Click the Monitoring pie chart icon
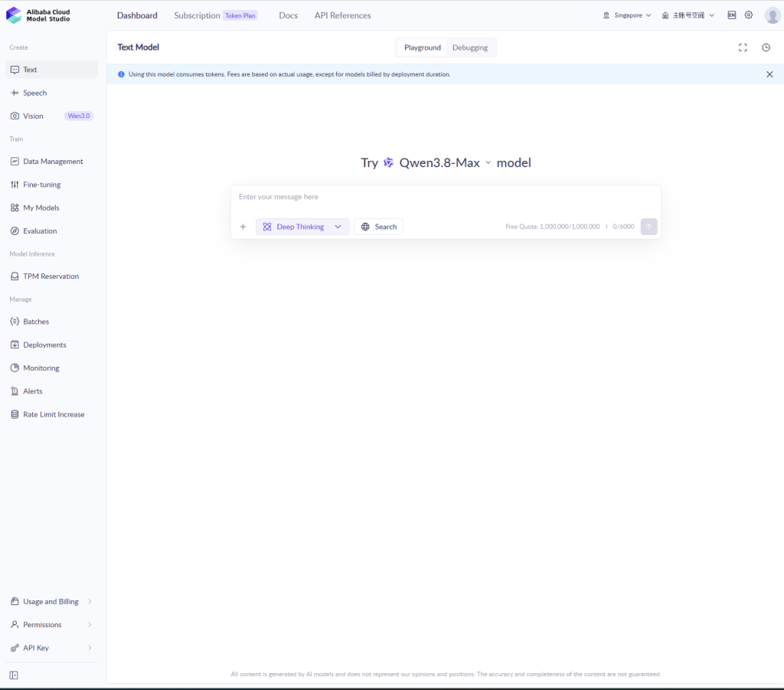The image size is (784, 690). (15, 368)
